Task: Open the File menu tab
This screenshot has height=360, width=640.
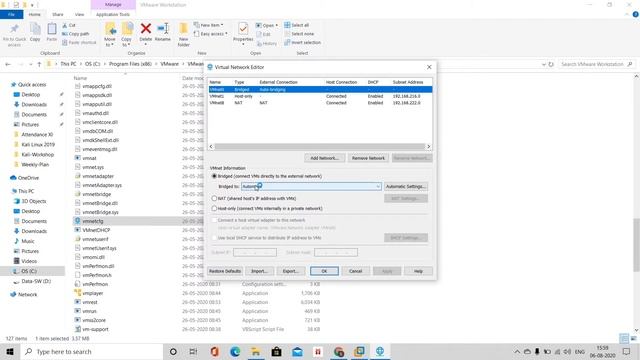Action: (11, 14)
